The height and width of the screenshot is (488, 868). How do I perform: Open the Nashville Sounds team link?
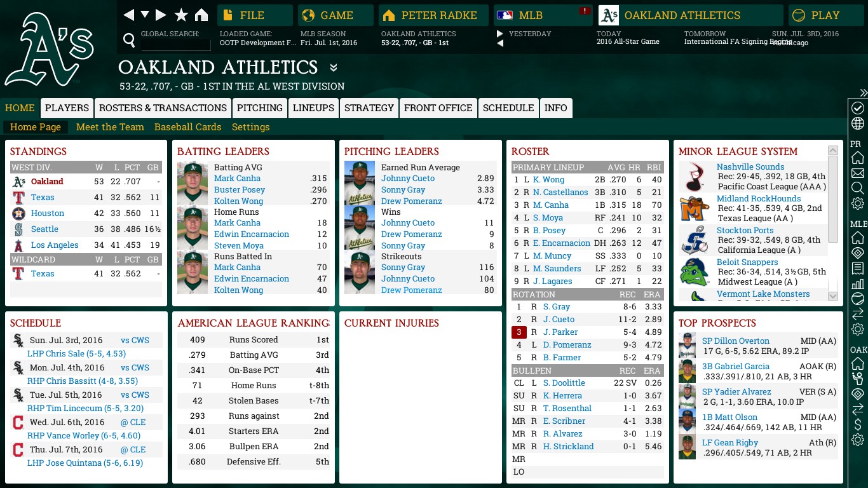[x=750, y=166]
